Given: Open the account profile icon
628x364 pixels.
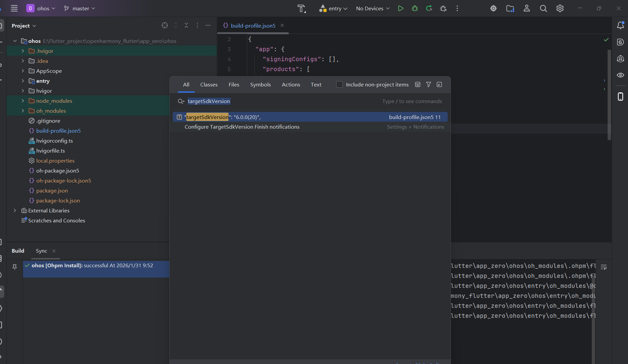Looking at the screenshot, I should click(526, 8).
